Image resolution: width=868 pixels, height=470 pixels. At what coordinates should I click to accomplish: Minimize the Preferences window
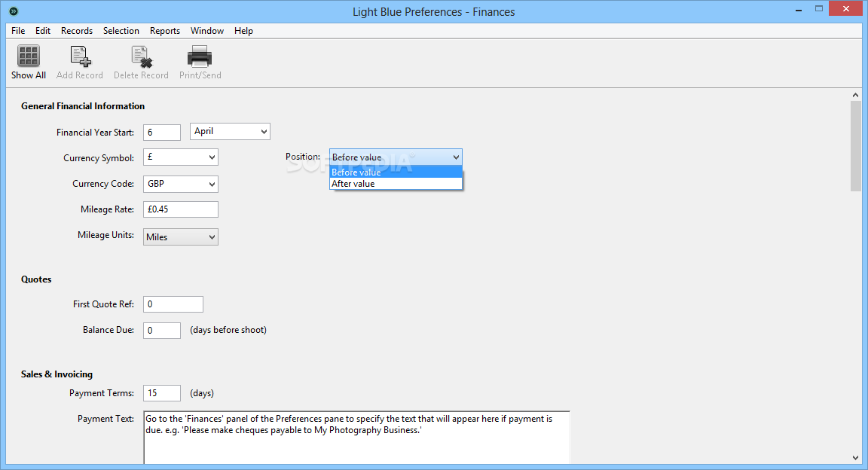tap(799, 9)
